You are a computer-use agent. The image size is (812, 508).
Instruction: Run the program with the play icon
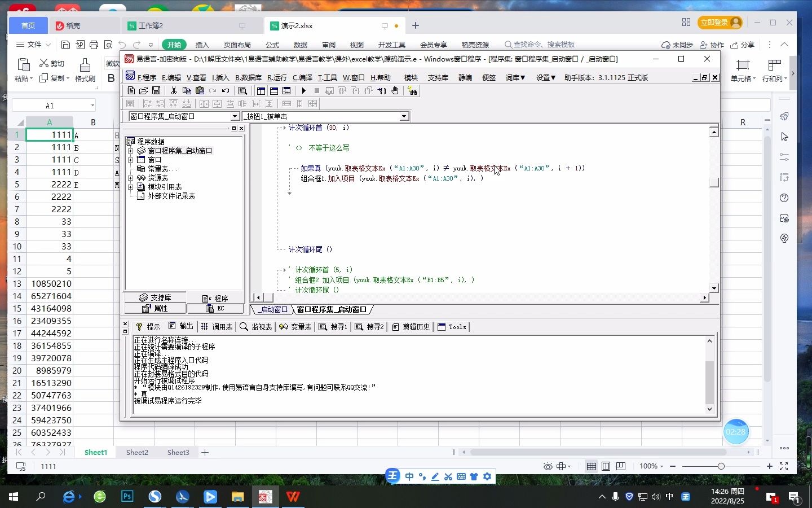point(303,90)
